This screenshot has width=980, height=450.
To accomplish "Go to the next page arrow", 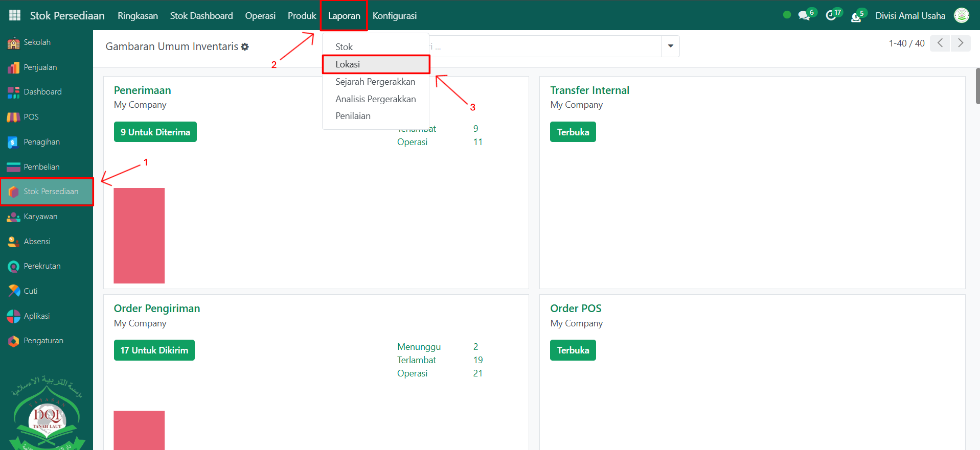I will pyautogui.click(x=960, y=43).
